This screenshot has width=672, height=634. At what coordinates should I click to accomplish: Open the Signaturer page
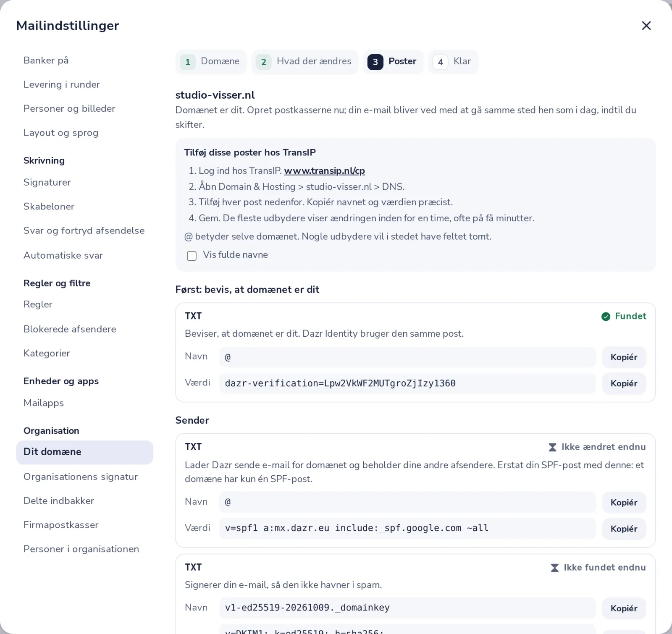(85, 182)
